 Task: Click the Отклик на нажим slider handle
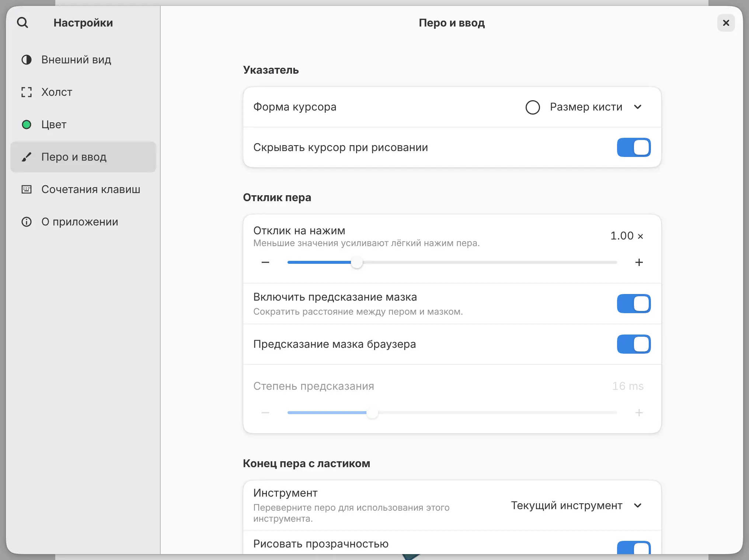pos(357,262)
